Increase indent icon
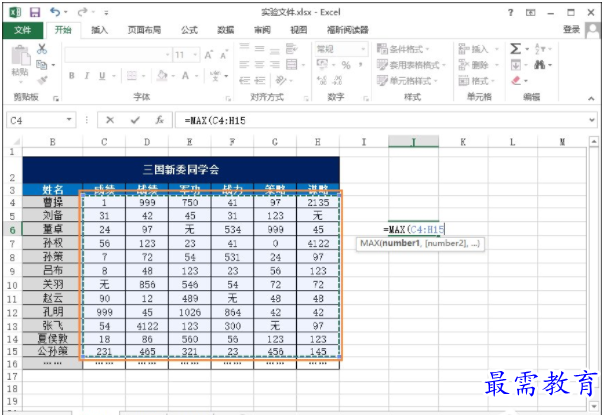This screenshot has height=415, width=606. click(259, 80)
